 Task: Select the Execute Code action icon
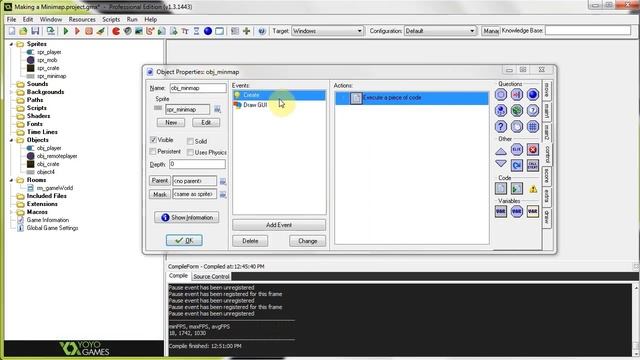pos(501,188)
